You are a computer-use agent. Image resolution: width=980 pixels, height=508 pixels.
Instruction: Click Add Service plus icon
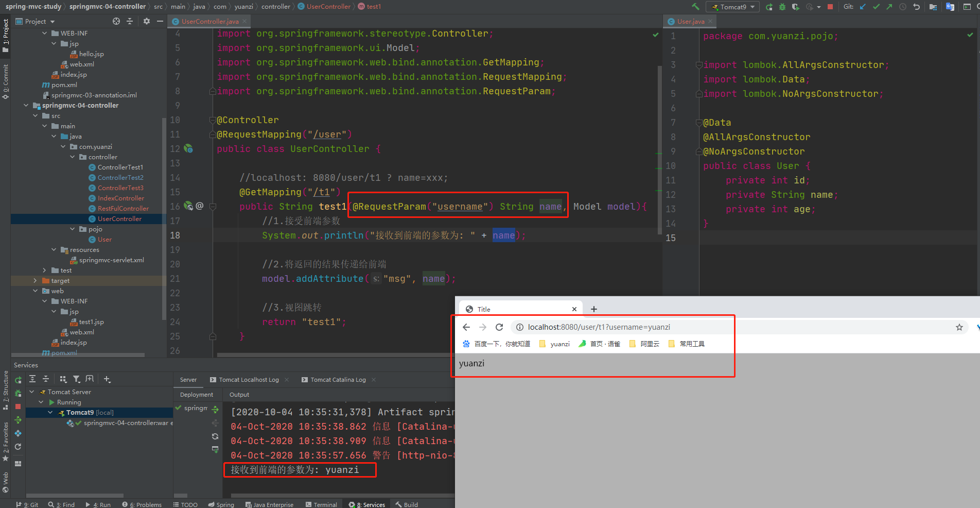(107, 379)
